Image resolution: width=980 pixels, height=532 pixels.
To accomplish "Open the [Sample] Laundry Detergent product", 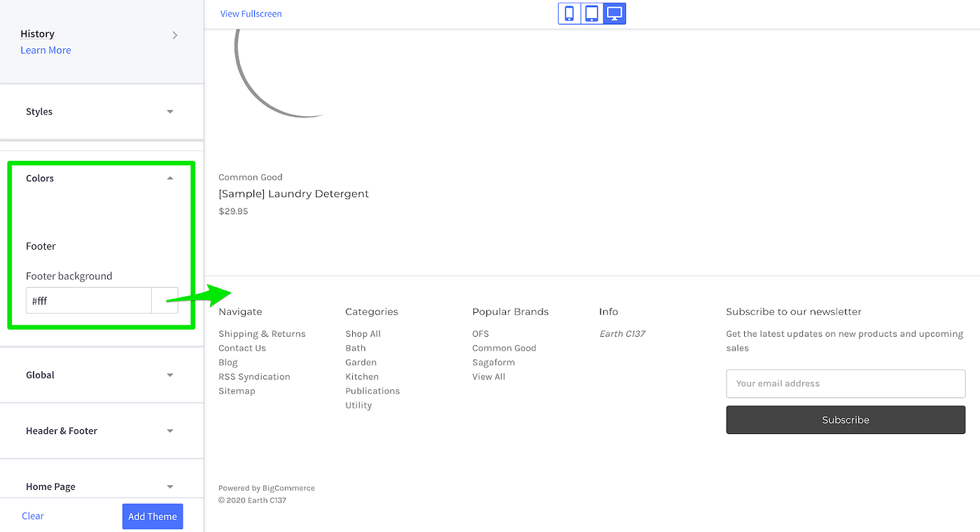I will click(293, 194).
